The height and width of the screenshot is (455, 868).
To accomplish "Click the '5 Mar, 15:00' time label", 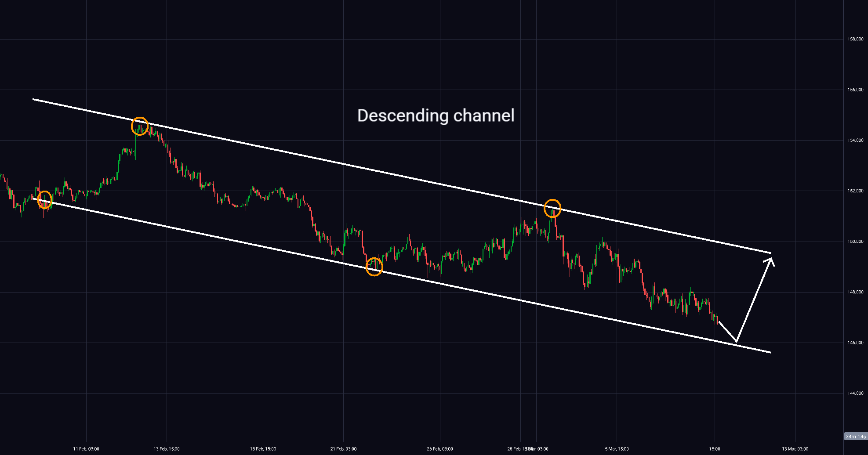I will pyautogui.click(x=617, y=449).
